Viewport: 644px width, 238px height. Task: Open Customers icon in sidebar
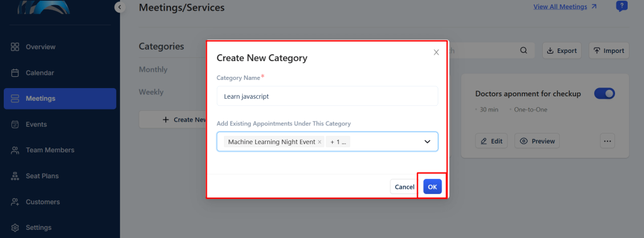point(15,202)
